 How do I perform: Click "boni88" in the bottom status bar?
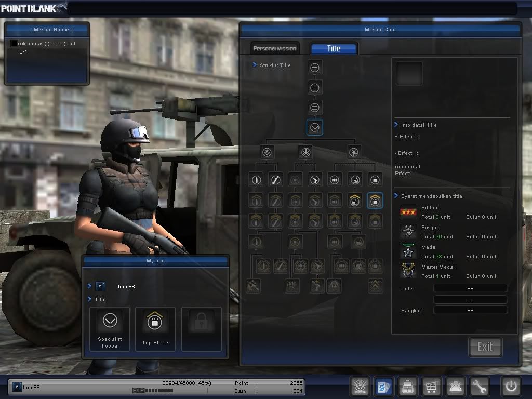pos(31,387)
